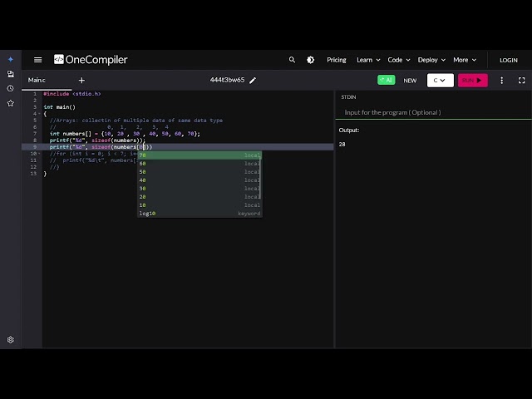Select autocomplete suggestion 40

pyautogui.click(x=199, y=180)
